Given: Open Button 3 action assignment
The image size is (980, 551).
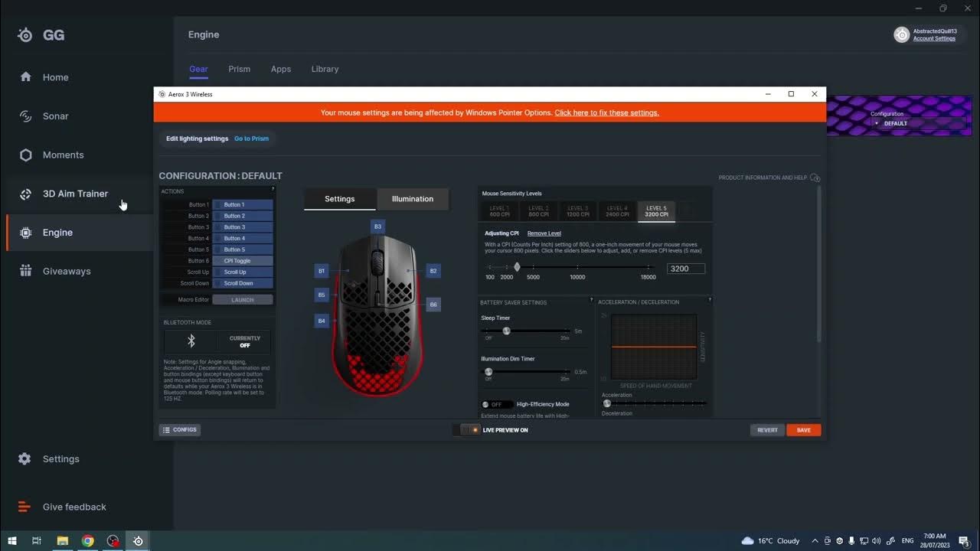Looking at the screenshot, I should [243, 227].
